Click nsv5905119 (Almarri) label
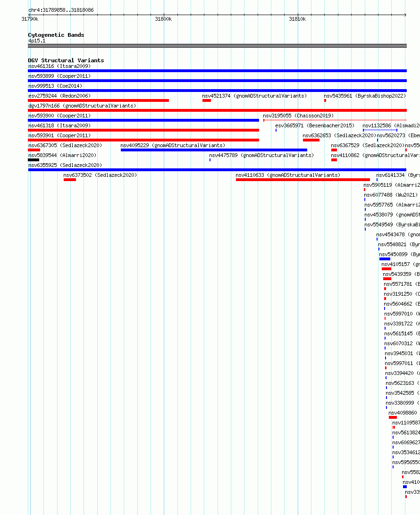420x515 pixels. click(x=392, y=185)
